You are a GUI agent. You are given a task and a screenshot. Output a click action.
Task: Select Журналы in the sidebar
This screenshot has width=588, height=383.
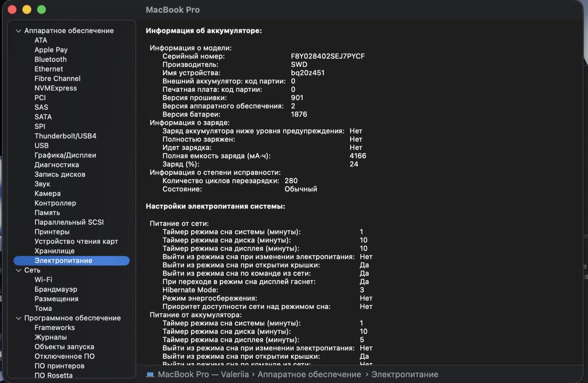(x=50, y=337)
